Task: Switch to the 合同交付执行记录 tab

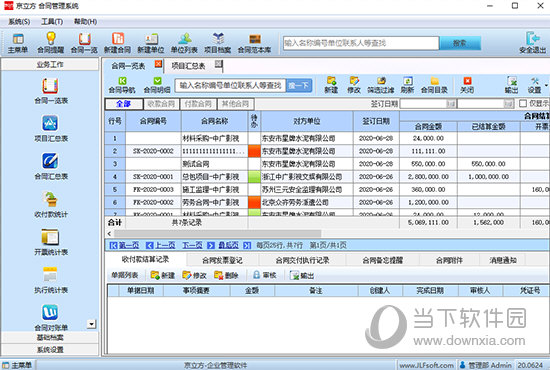Action: click(x=302, y=260)
